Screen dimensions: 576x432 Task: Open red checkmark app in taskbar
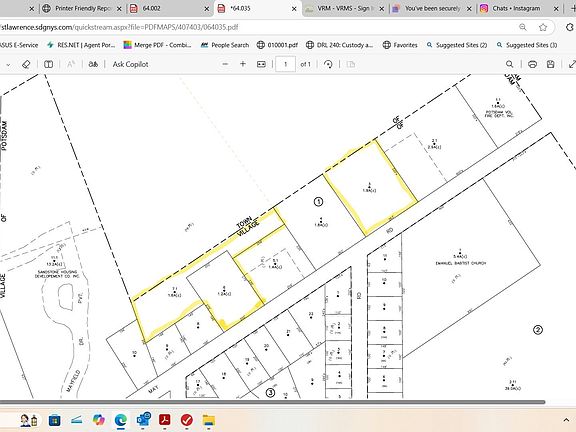click(187, 420)
